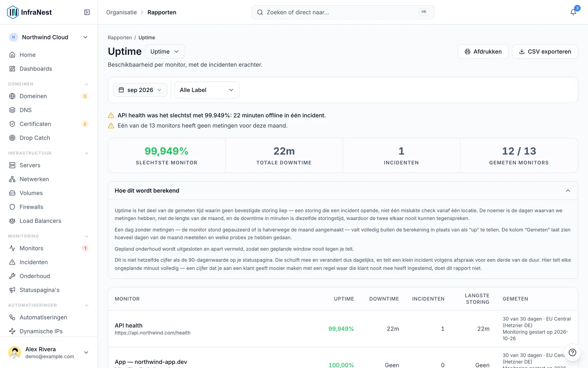Click the Volumes drive icon
588x368 pixels.
(12, 193)
